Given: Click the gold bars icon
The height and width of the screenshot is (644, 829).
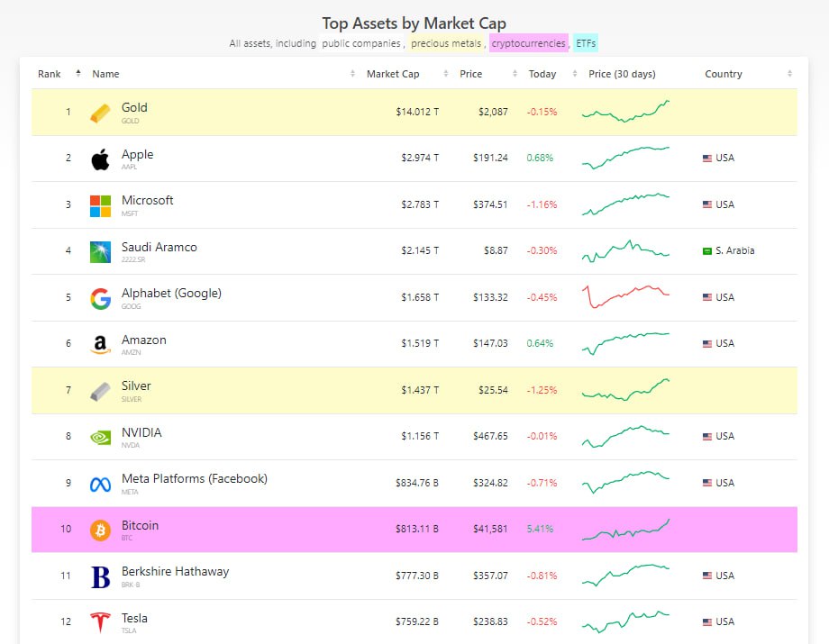Looking at the screenshot, I should tap(100, 113).
